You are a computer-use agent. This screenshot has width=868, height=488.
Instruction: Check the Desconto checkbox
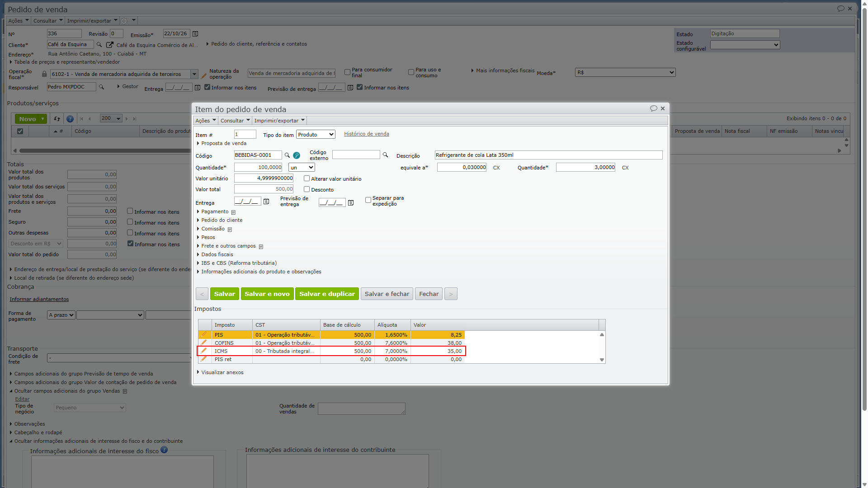tap(307, 189)
